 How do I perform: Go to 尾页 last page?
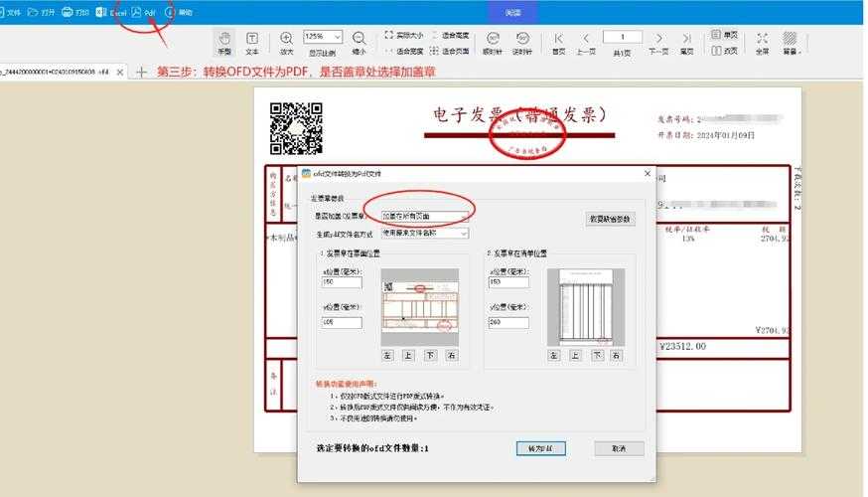[x=686, y=43]
